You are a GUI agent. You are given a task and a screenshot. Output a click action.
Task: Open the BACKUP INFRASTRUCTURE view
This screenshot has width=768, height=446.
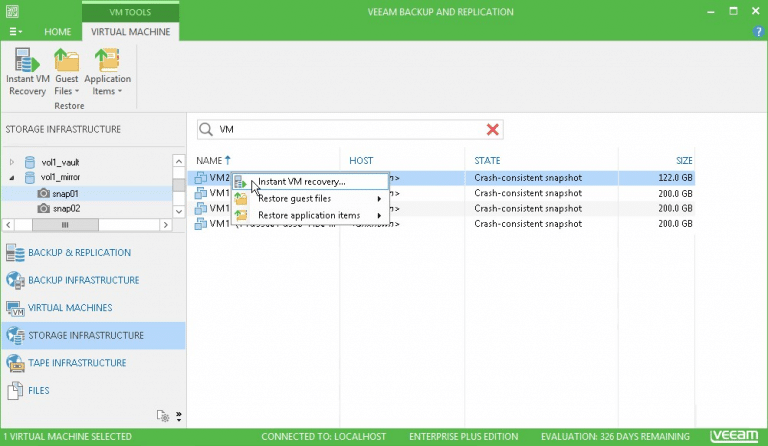[x=93, y=280]
